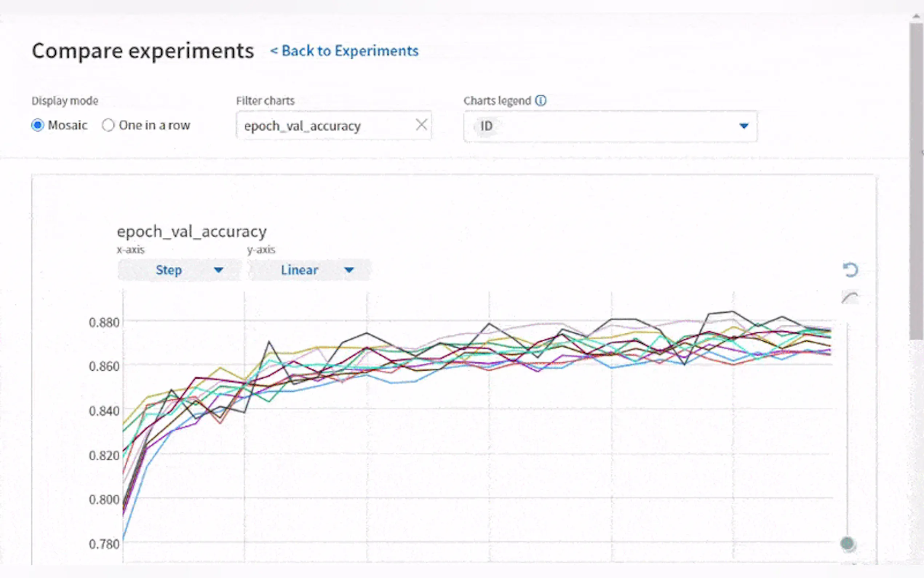Go back via Back to Experiments link
This screenshot has height=578, width=924.
[x=344, y=51]
